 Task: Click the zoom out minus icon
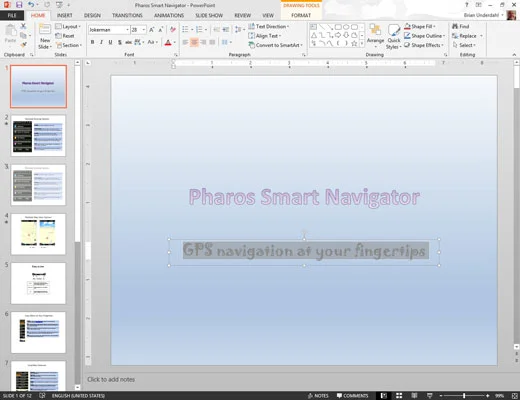(441, 396)
